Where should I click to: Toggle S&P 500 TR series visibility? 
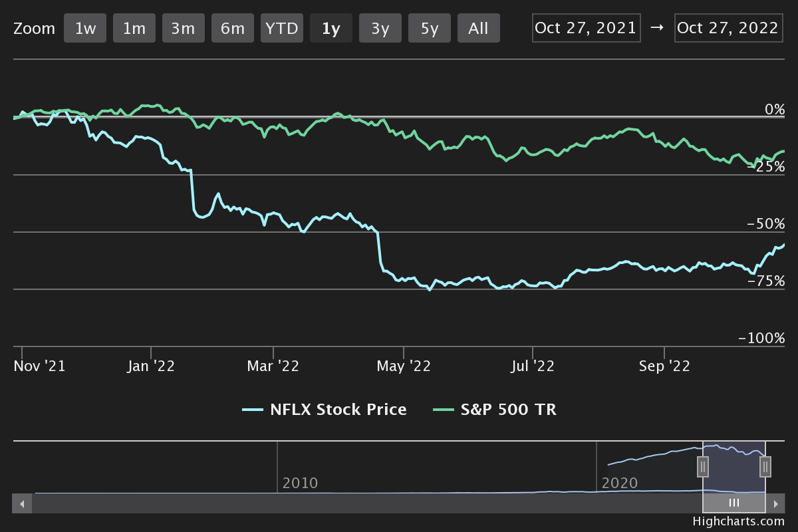click(x=495, y=410)
